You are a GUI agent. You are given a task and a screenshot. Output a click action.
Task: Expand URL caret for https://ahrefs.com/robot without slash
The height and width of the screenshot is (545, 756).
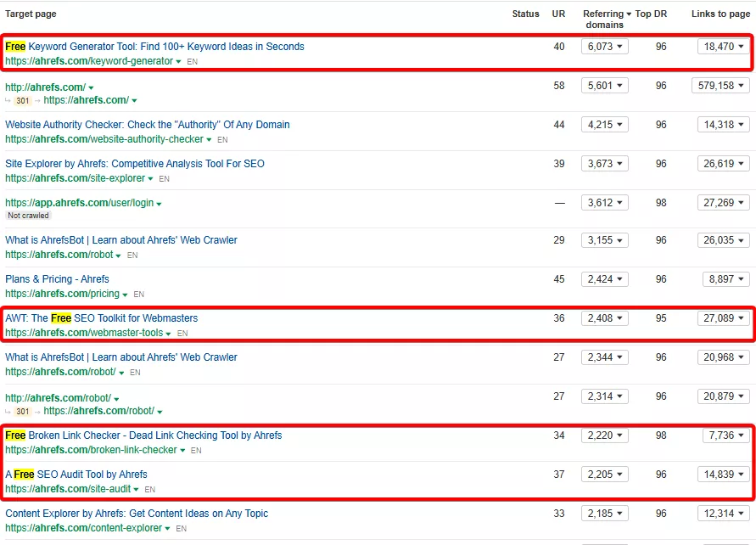coord(118,256)
